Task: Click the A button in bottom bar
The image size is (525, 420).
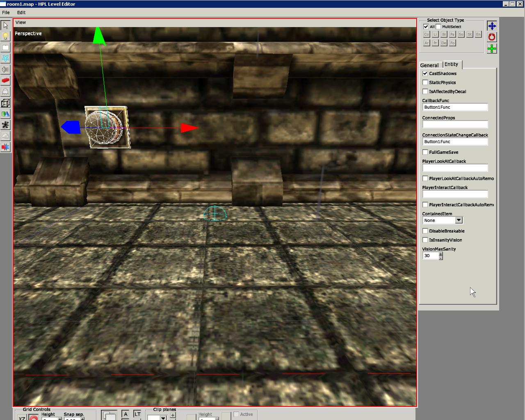Action: pos(126,414)
